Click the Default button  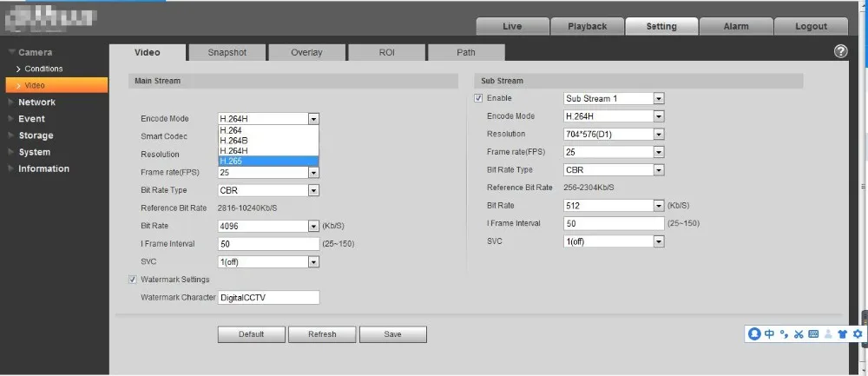pyautogui.click(x=252, y=334)
